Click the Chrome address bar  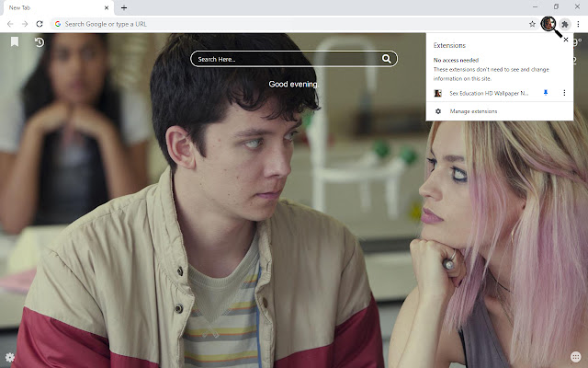click(x=294, y=24)
